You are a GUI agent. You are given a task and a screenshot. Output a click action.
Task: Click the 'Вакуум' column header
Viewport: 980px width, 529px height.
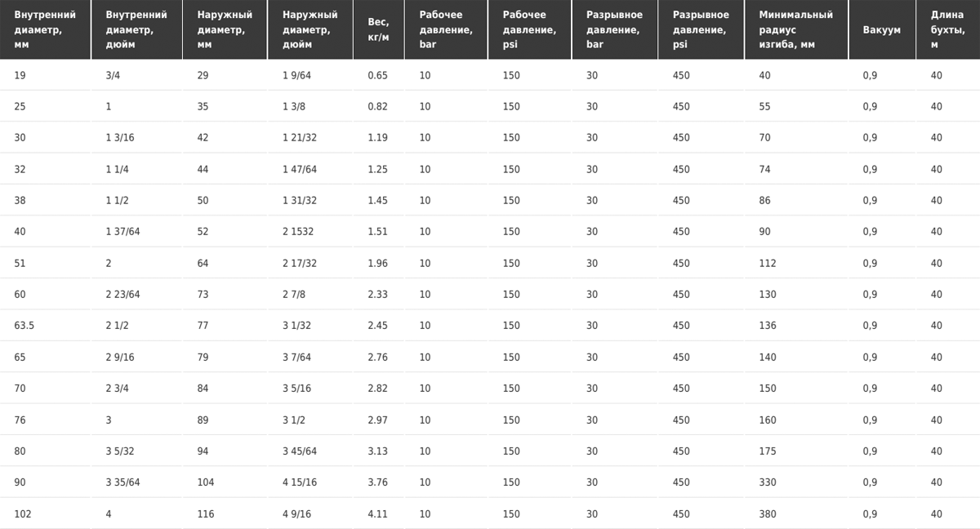tap(882, 29)
